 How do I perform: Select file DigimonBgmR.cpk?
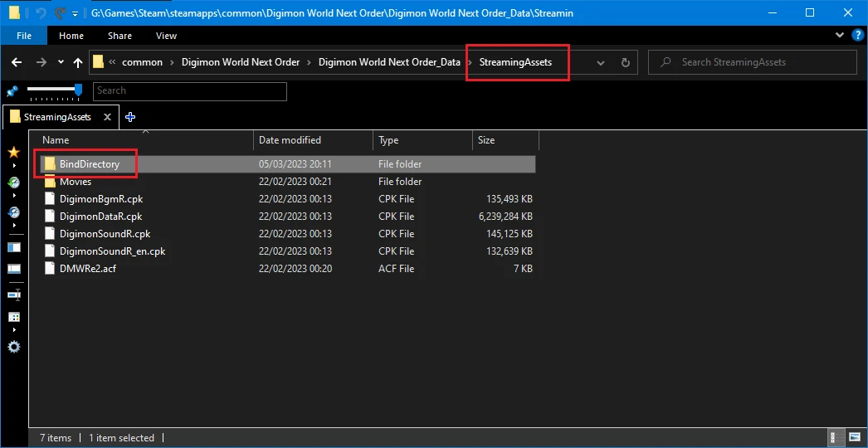[x=101, y=199]
